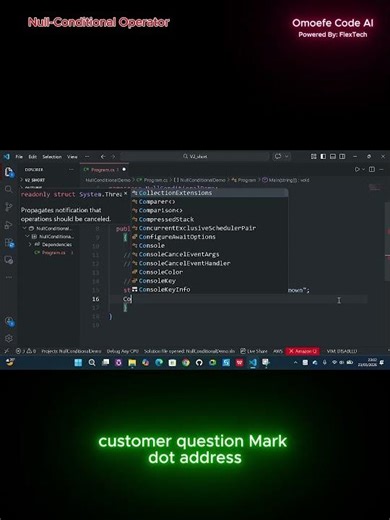The image size is (390, 520).
Task: Select ConsoleColor suggestion
Action: (x=209, y=272)
